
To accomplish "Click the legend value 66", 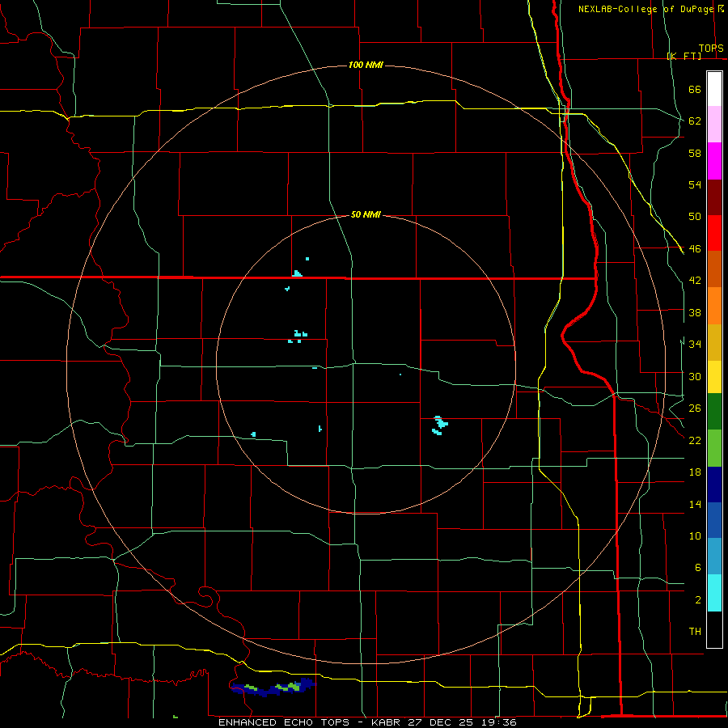I will pyautogui.click(x=695, y=89).
